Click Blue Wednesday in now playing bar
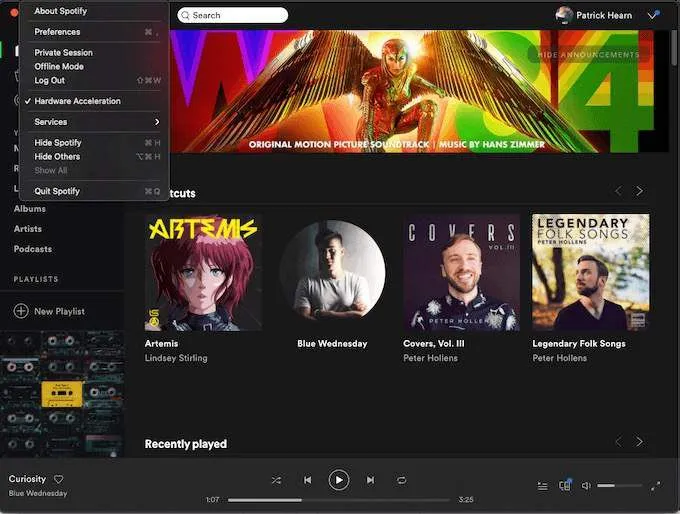 [38, 494]
